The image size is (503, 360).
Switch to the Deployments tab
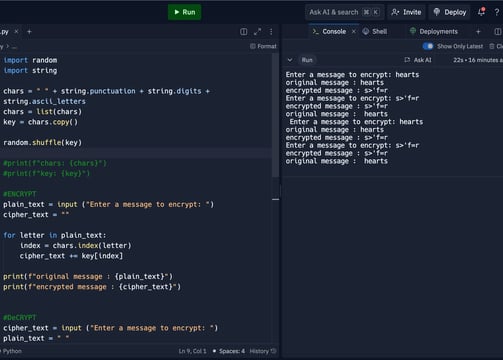(434, 32)
